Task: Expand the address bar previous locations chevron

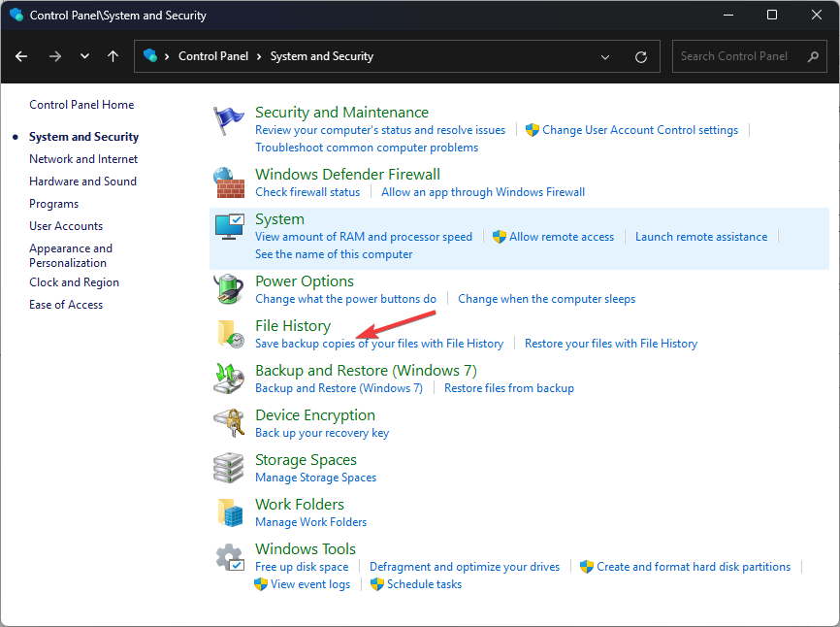Action: point(605,56)
